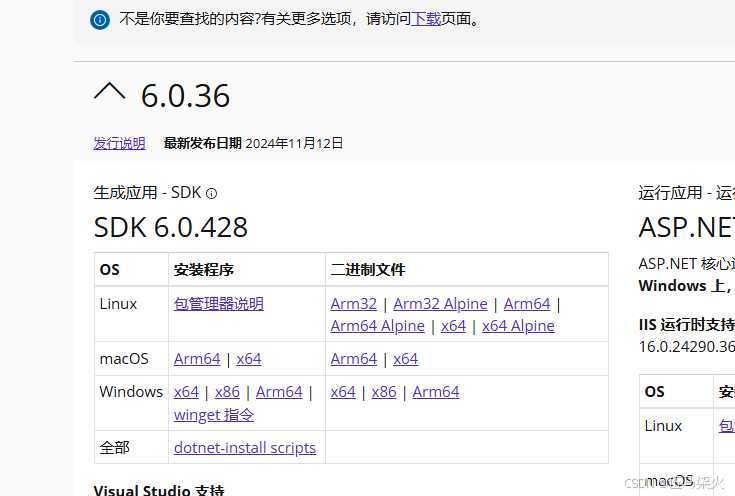The width and height of the screenshot is (735, 496).
Task: Download Windows x64 installer
Action: coord(186,392)
